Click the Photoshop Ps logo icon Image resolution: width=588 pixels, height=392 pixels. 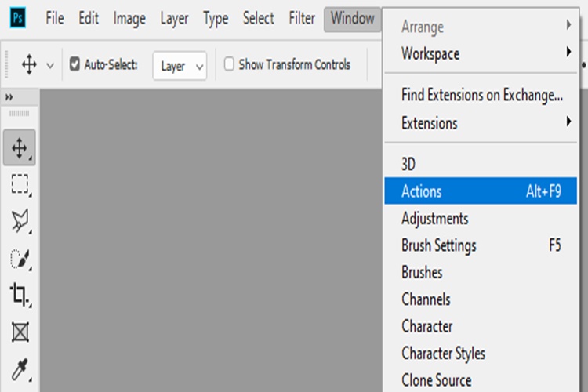tap(17, 18)
